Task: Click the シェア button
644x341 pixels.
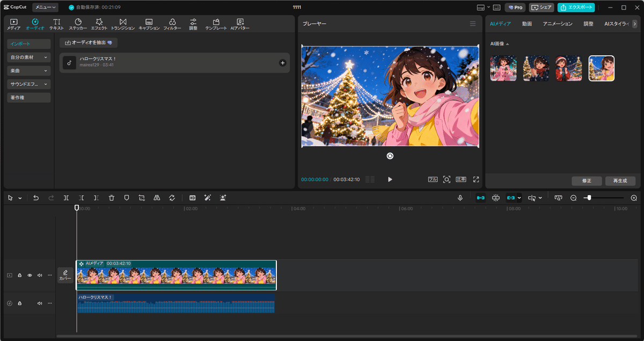Action: point(541,8)
